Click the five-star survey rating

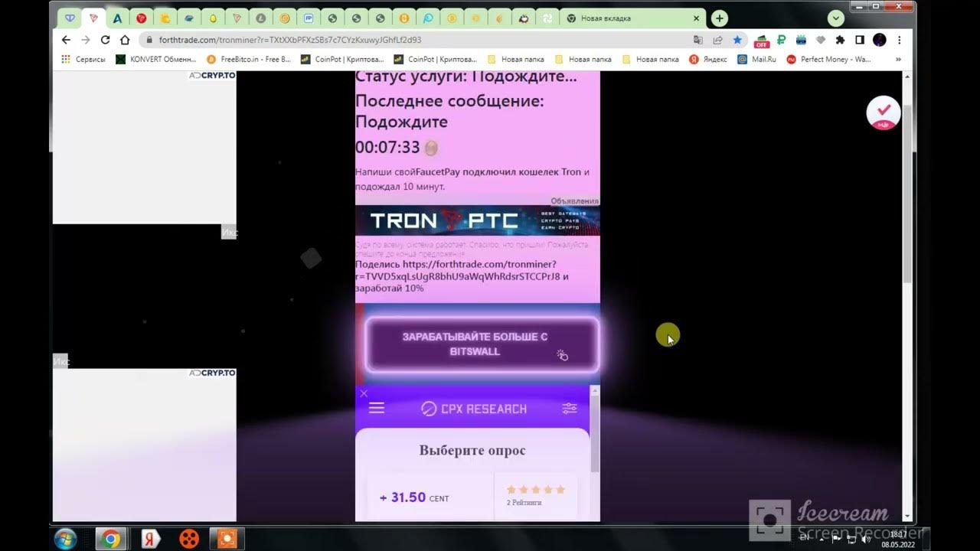[x=535, y=490]
